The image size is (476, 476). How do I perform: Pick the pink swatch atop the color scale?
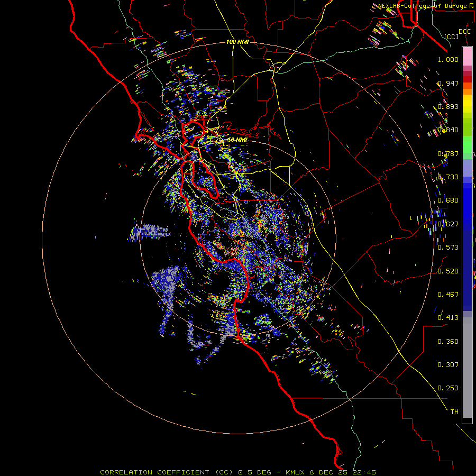coord(467,56)
